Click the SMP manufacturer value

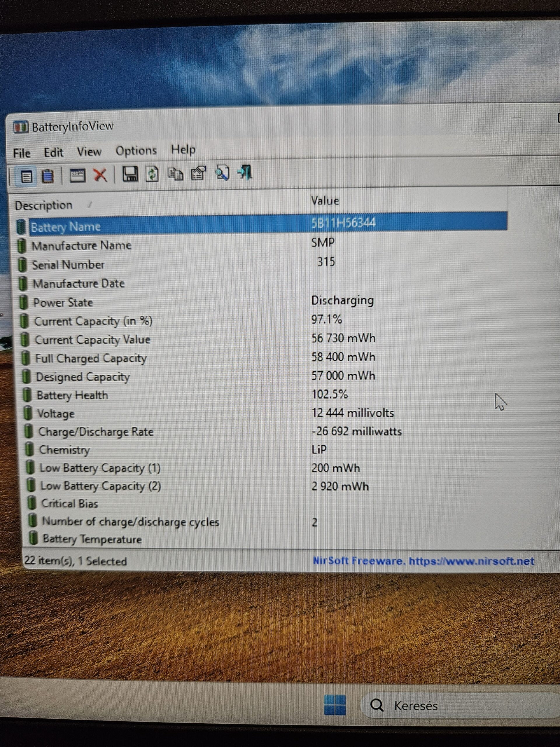[x=323, y=242]
